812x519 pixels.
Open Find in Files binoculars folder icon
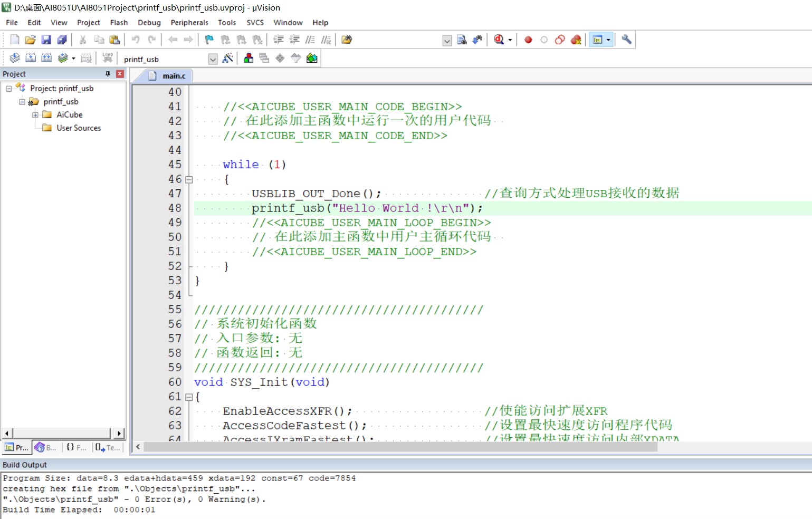point(347,40)
